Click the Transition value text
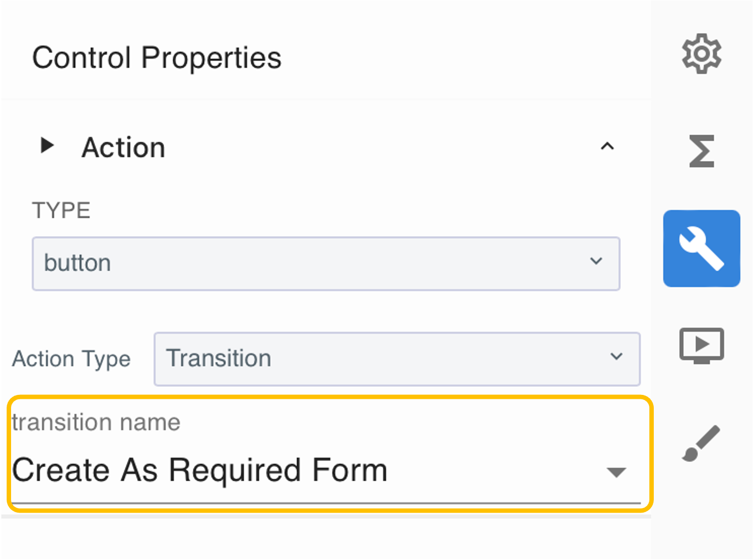753x560 pixels. [218, 358]
